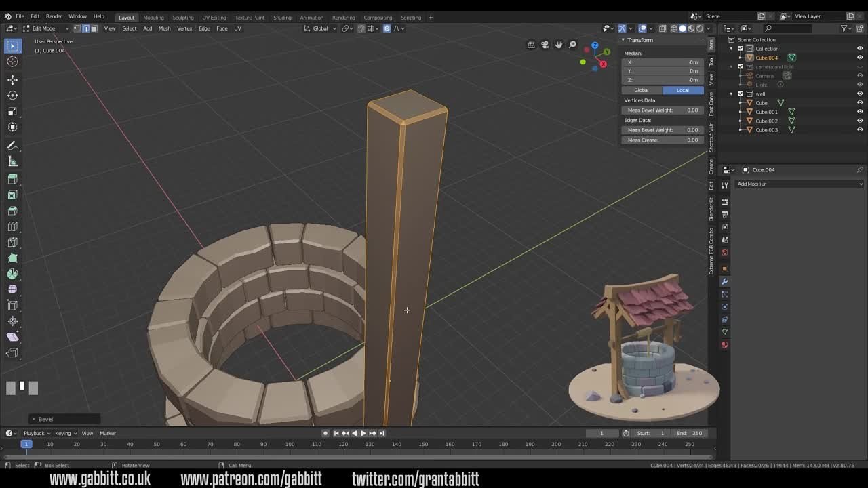Click the Mean Crease slider field
The width and height of the screenshot is (868, 488).
click(663, 140)
